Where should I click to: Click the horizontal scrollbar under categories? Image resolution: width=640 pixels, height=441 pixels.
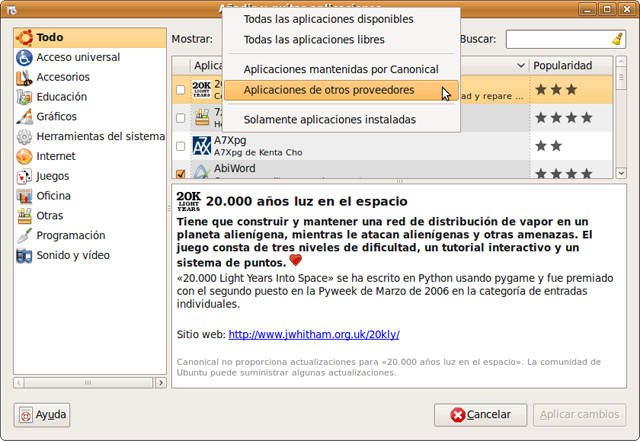(x=90, y=383)
